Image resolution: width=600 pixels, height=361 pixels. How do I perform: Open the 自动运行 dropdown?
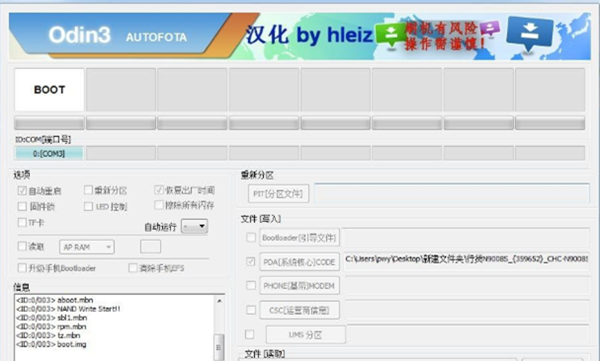[194, 226]
